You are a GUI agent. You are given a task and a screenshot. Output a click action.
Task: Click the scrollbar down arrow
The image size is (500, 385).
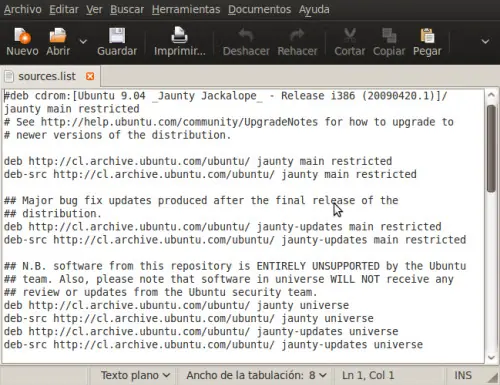click(x=491, y=358)
